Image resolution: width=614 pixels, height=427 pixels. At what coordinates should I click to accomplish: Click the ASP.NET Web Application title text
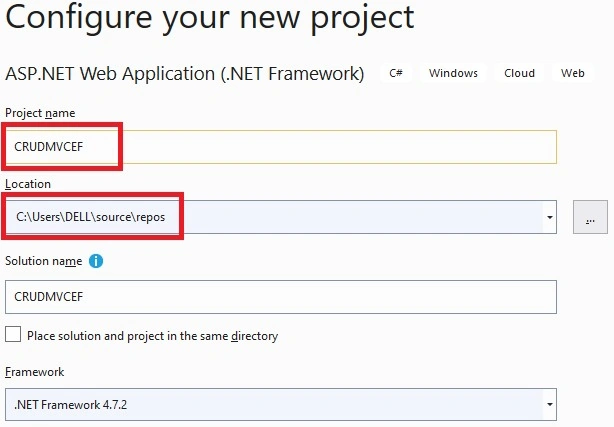tap(184, 74)
